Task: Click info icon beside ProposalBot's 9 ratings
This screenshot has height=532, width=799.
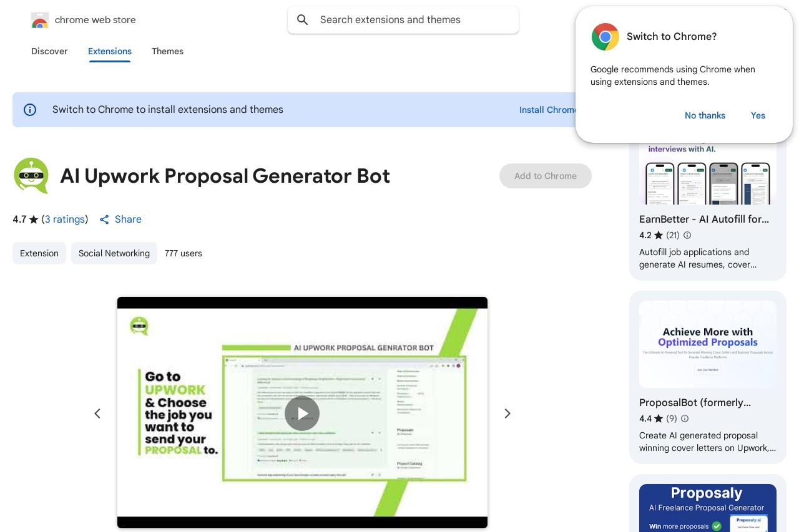Action: click(x=685, y=418)
